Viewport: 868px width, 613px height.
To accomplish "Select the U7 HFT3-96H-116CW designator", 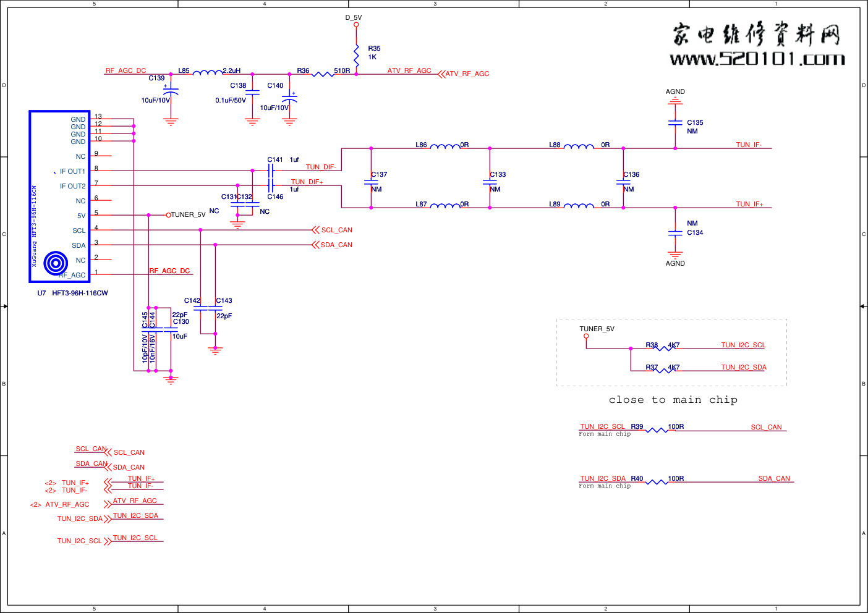I will coord(72,293).
